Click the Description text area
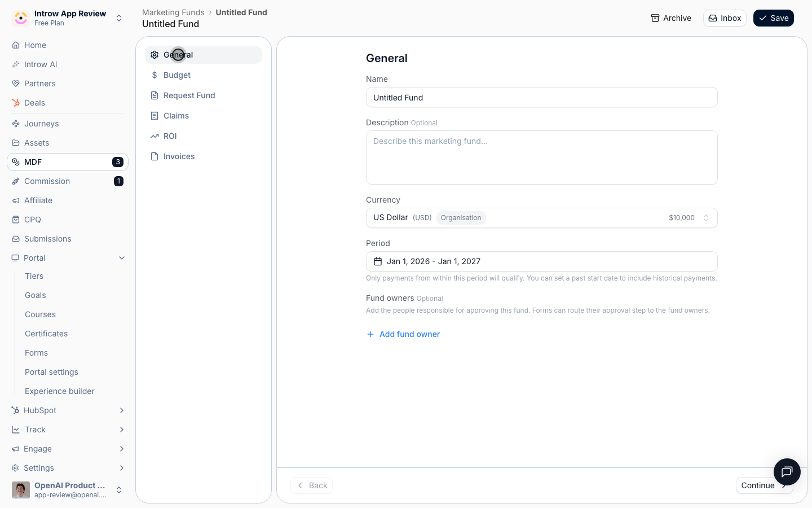Screen dimensions: 812x508 pos(542,157)
